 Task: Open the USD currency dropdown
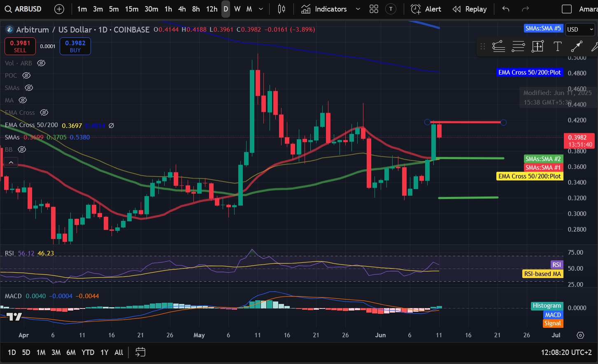[x=580, y=29]
